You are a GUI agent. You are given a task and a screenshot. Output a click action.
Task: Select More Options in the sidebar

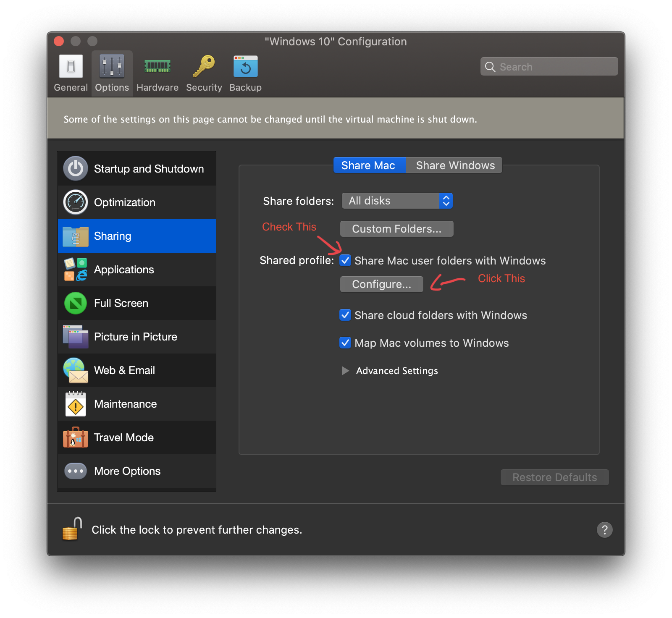(137, 471)
